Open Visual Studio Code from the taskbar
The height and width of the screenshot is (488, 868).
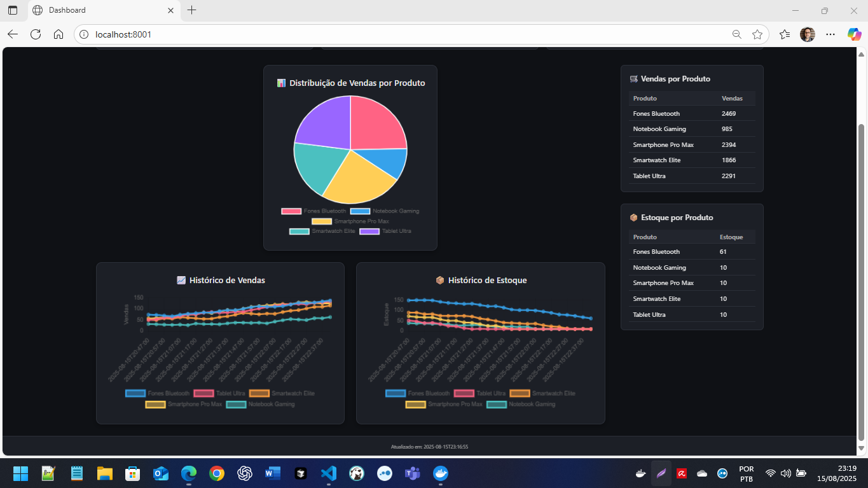click(x=328, y=473)
